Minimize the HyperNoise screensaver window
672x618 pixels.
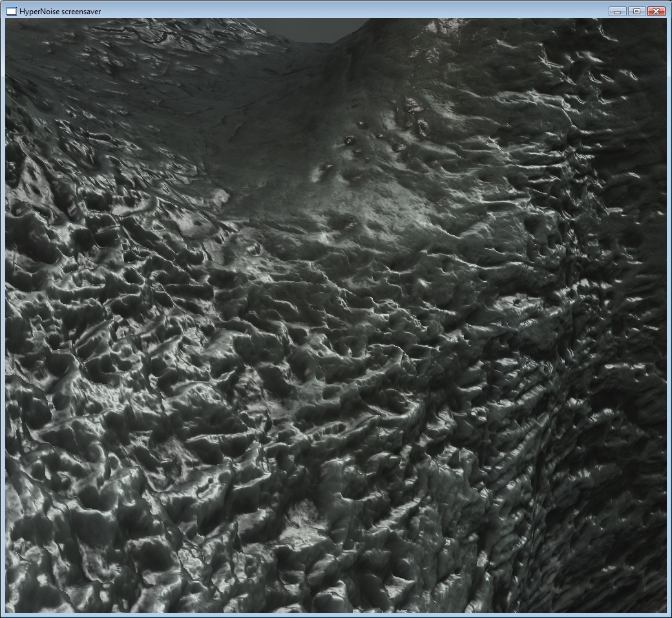[618, 11]
